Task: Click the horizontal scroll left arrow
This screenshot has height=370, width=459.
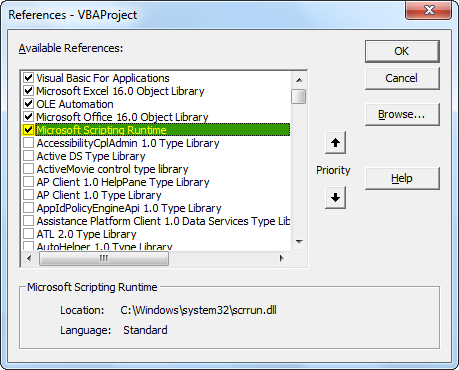Action: coord(29,258)
